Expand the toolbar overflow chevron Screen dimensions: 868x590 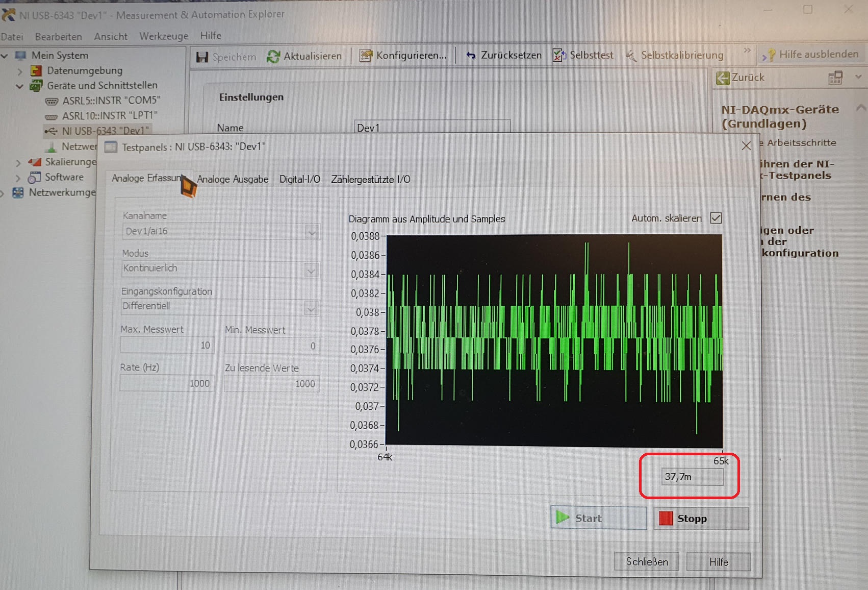coord(747,50)
